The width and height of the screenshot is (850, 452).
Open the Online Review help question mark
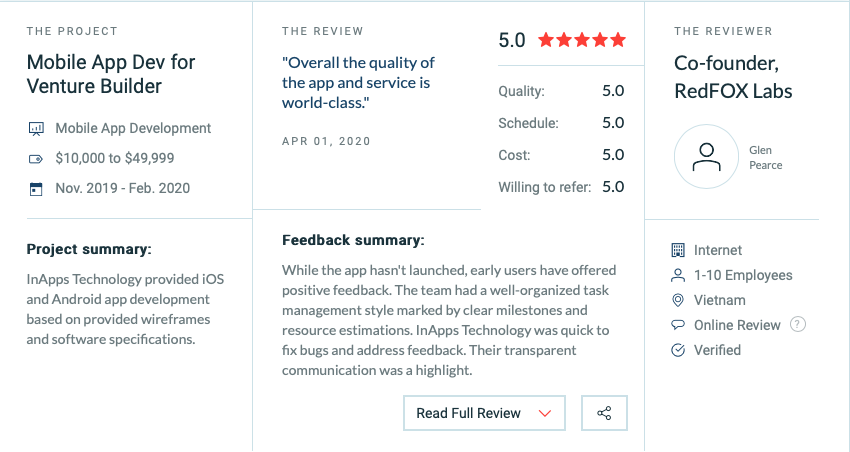797,325
